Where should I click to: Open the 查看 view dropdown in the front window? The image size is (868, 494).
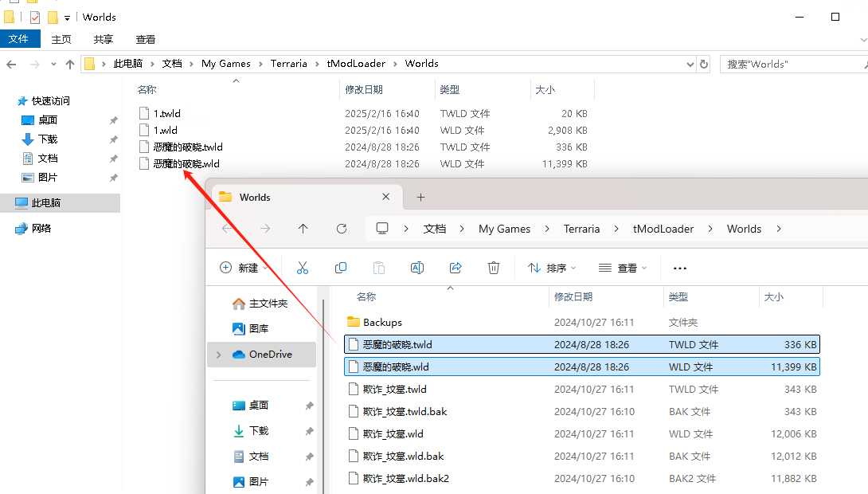pos(623,268)
